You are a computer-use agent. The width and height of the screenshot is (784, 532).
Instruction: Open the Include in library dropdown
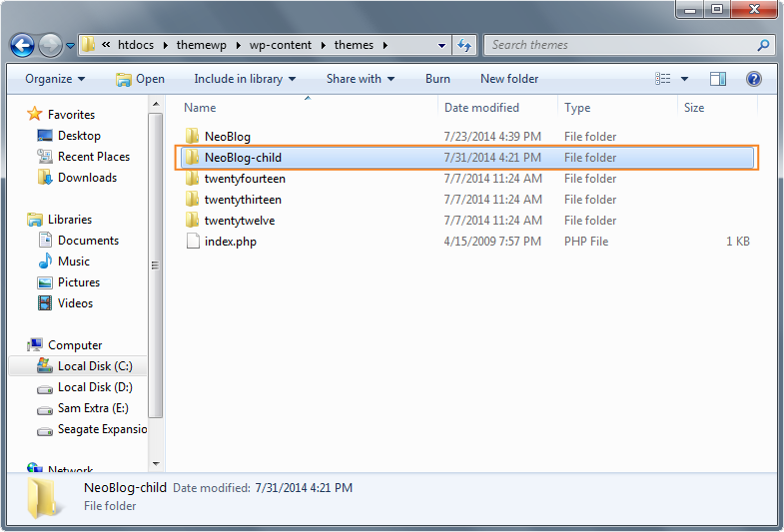[245, 79]
